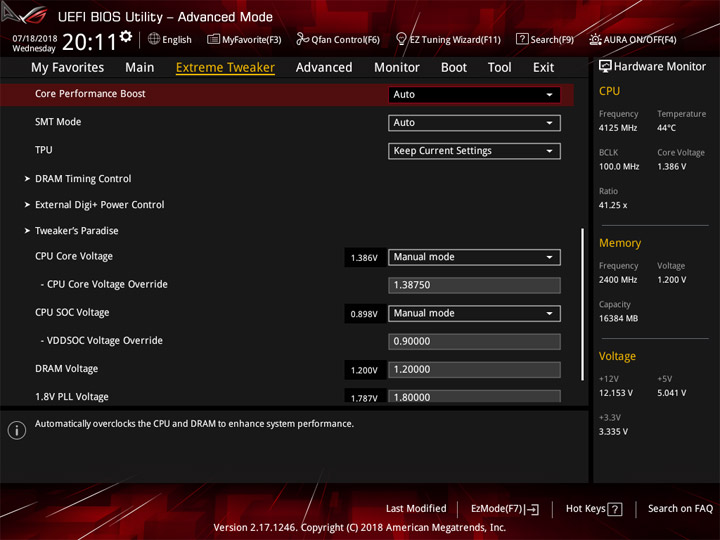Click the 4125 MHz CPU frequency value
This screenshot has width=720, height=540.
tap(618, 128)
